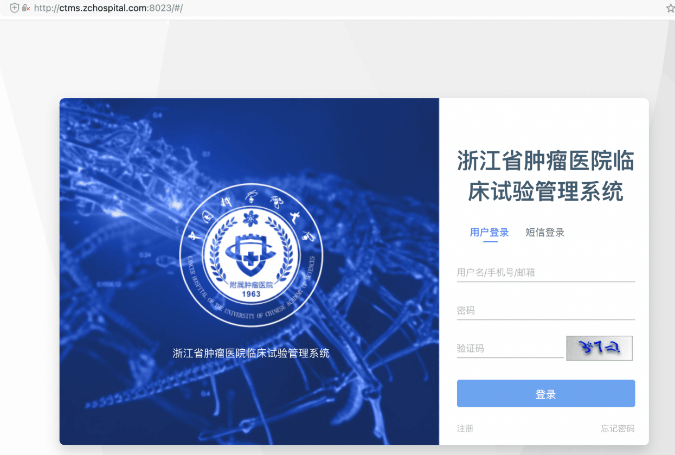Screen dimensions: 675x455
Task: Click the insecure connection lock icon
Action: click(x=24, y=8)
